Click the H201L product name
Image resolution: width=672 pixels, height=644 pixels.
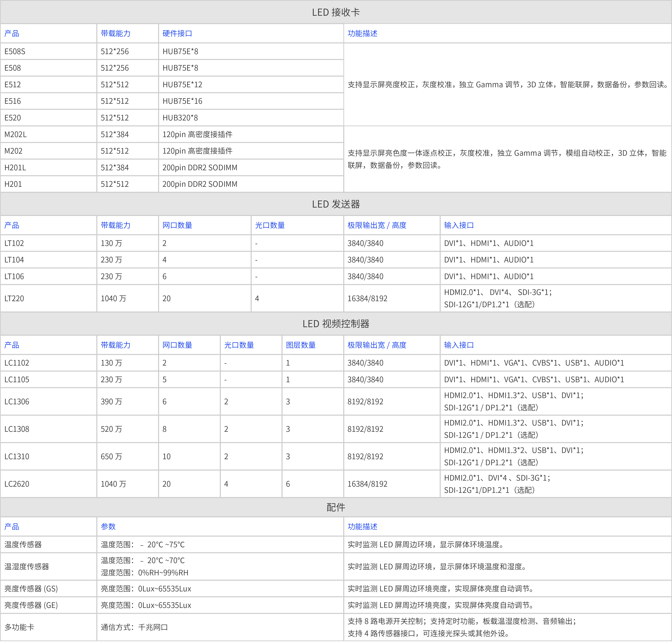click(15, 168)
